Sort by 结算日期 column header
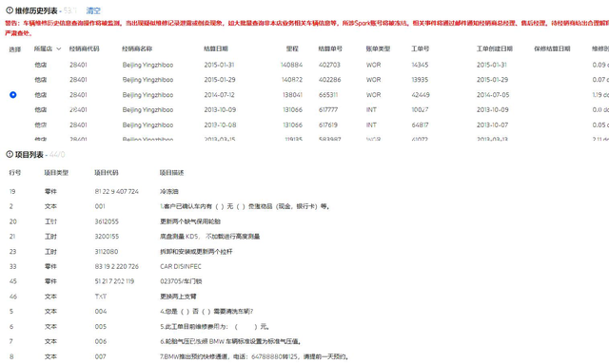This screenshot has height=364, width=609. coord(216,48)
